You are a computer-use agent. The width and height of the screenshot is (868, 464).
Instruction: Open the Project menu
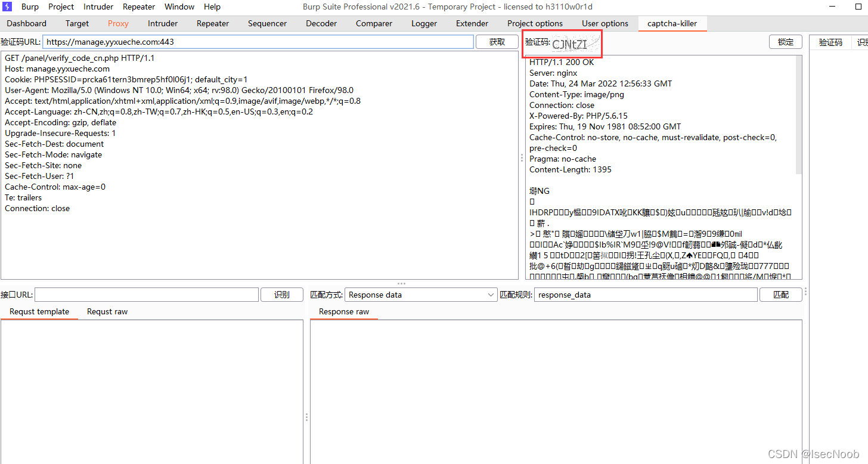(x=61, y=7)
